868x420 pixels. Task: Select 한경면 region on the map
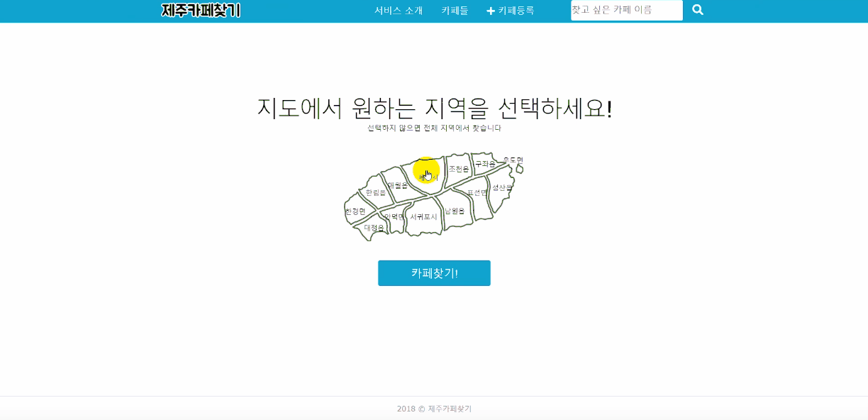click(355, 211)
